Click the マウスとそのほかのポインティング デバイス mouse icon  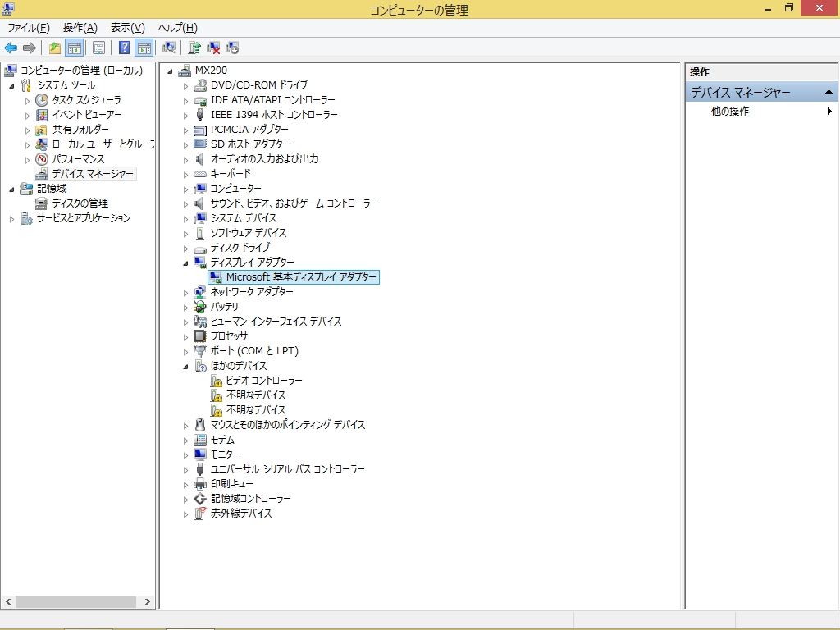point(200,426)
